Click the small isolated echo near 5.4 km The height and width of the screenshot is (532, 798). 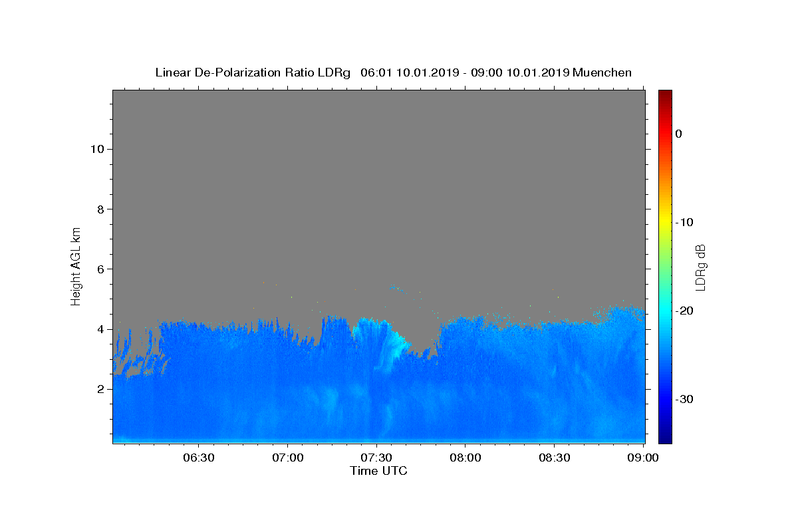(x=396, y=288)
